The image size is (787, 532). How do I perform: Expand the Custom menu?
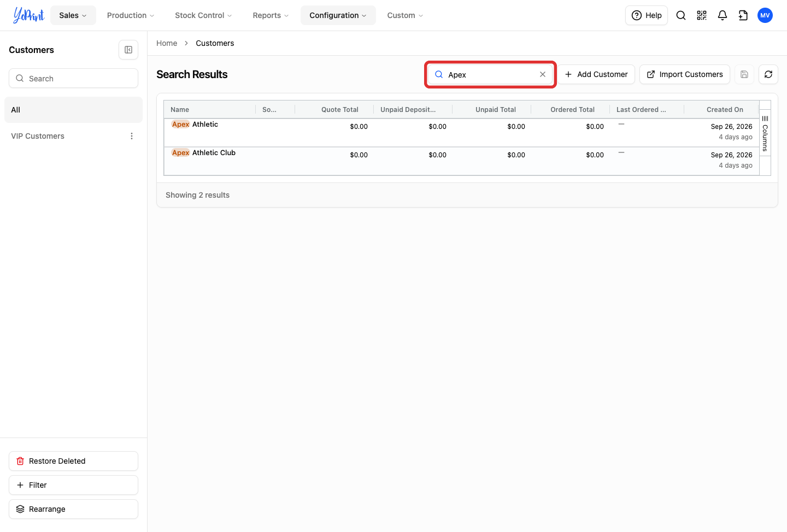pyautogui.click(x=405, y=15)
